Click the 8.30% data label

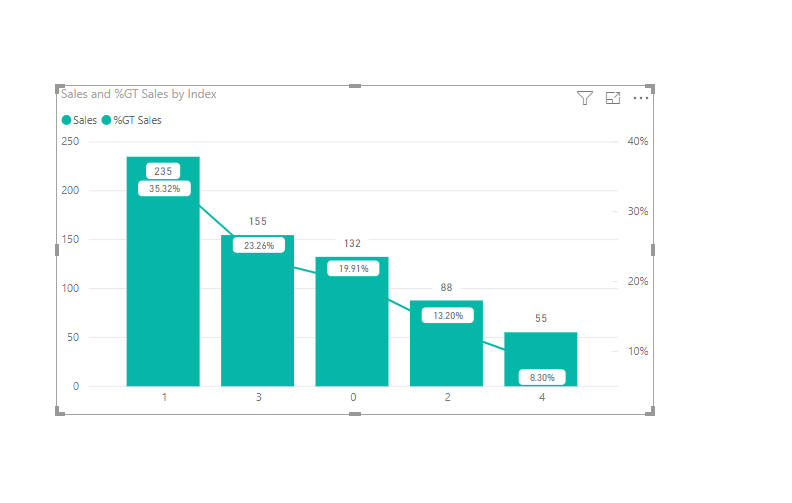(542, 377)
